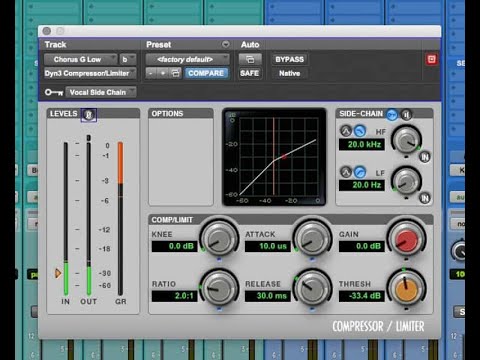Select LF high-pass filter shape icon

click(359, 172)
